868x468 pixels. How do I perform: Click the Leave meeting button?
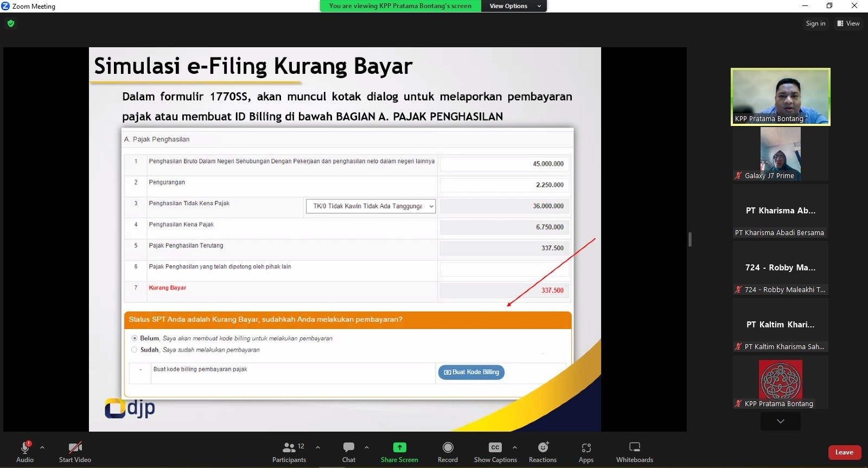[844, 452]
